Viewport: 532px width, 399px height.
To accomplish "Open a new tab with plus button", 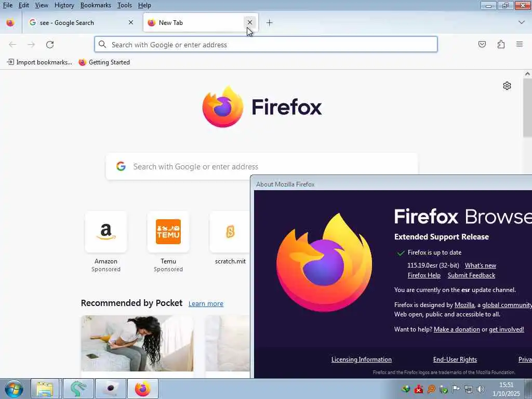I will [270, 23].
